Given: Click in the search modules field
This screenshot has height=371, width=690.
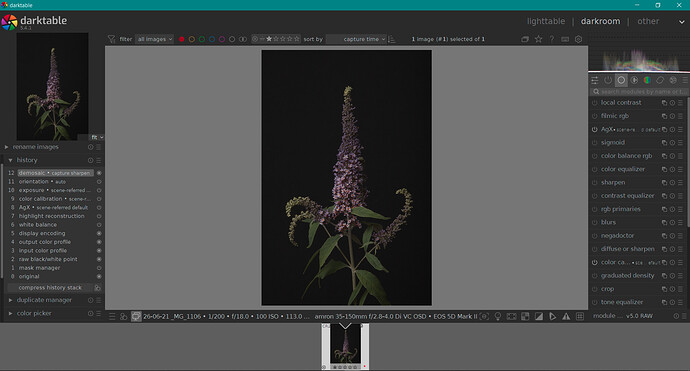Looking at the screenshot, I should click(x=639, y=92).
